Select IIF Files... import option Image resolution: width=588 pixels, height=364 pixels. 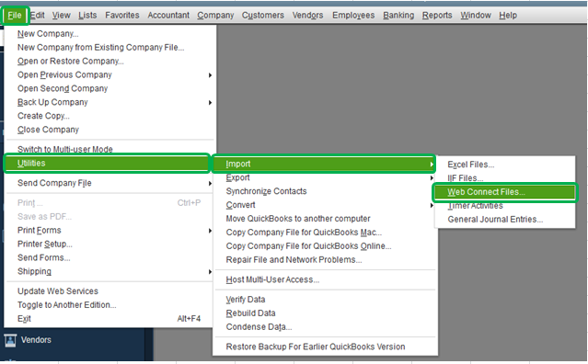coord(505,178)
